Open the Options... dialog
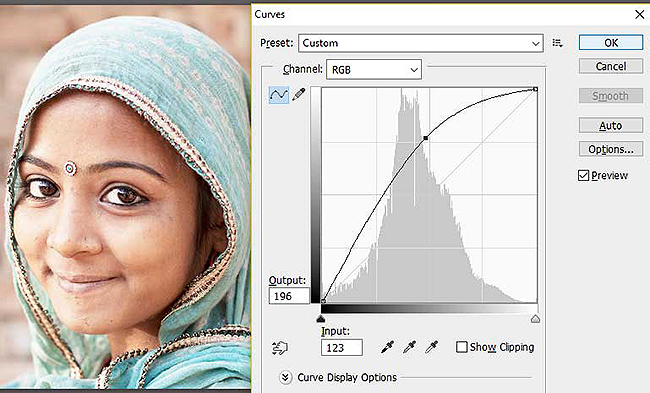The height and width of the screenshot is (393, 650). tap(611, 149)
